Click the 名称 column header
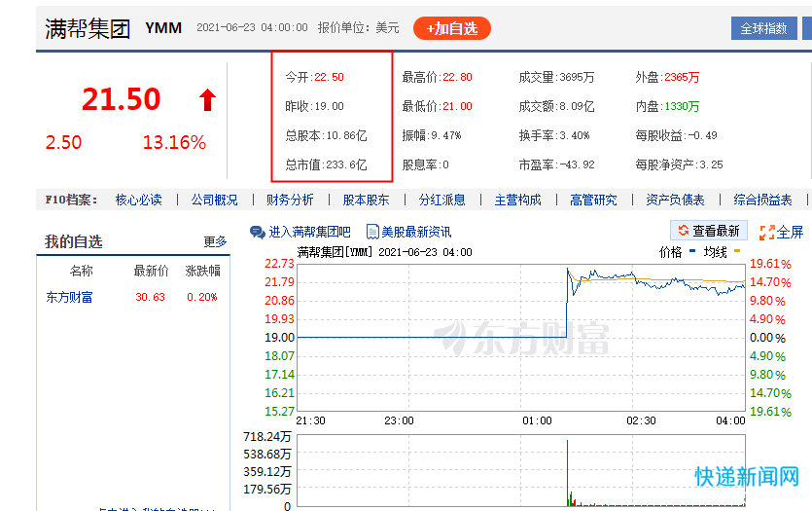This screenshot has height=511, width=812. [x=82, y=271]
